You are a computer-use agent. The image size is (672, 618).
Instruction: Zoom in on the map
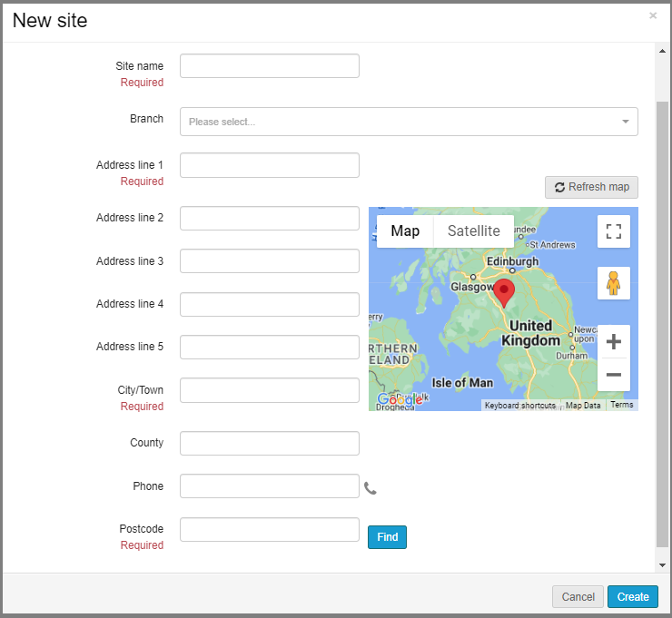coord(614,341)
